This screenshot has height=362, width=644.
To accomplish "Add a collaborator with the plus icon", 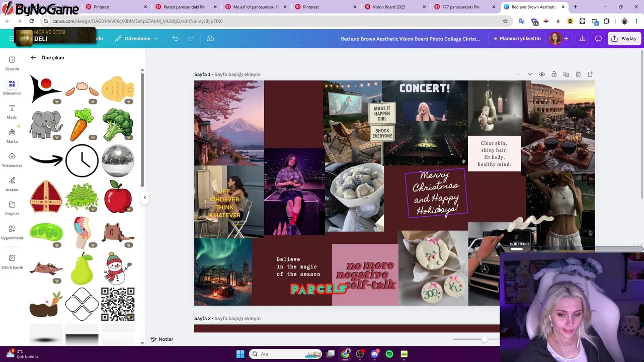I will pos(566,39).
